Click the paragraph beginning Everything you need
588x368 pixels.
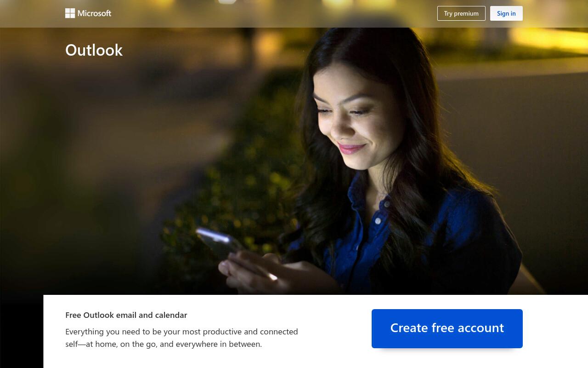181,338
